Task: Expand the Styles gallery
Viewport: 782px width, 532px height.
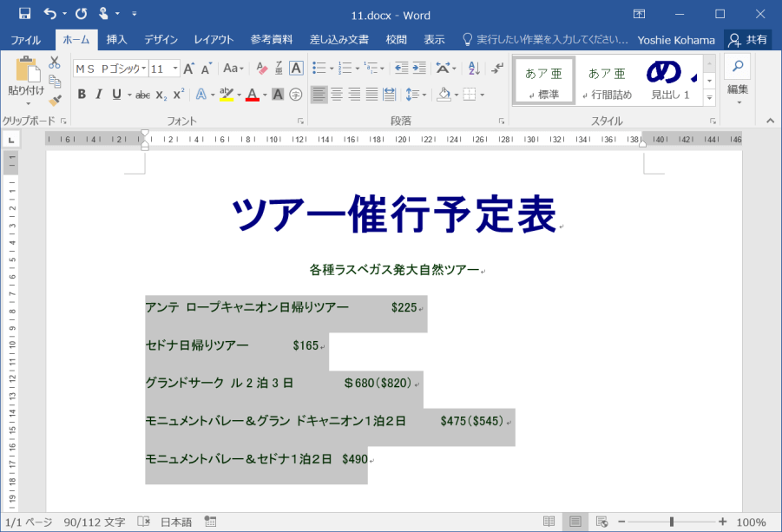Action: [709, 98]
